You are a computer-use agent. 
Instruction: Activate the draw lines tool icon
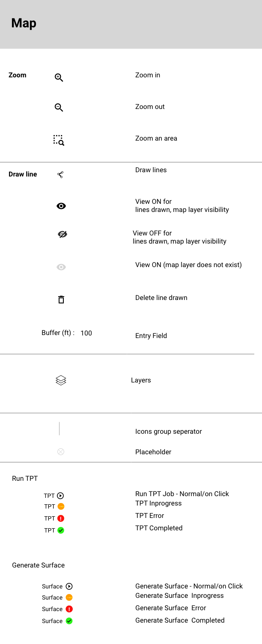click(60, 174)
